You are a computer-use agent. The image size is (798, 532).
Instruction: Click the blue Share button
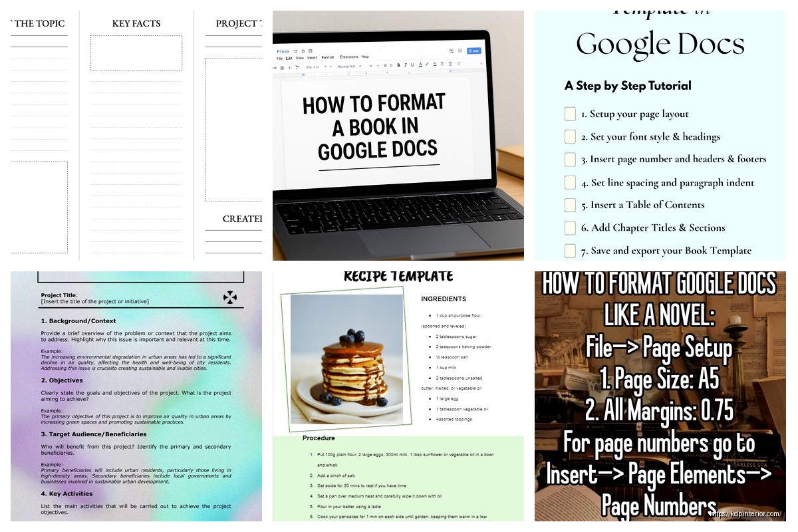[473, 51]
